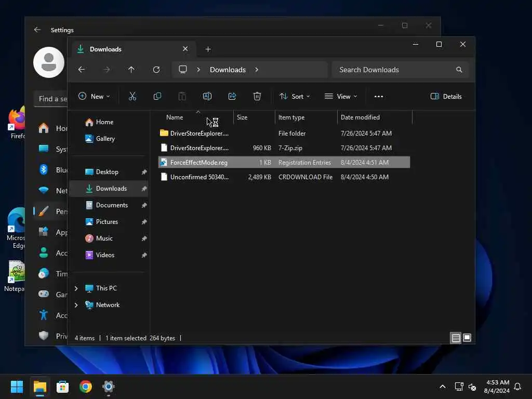Go back in File Explorer

pos(82,70)
